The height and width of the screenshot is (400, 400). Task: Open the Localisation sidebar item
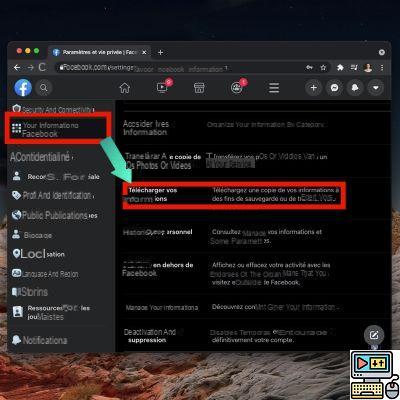click(x=39, y=254)
